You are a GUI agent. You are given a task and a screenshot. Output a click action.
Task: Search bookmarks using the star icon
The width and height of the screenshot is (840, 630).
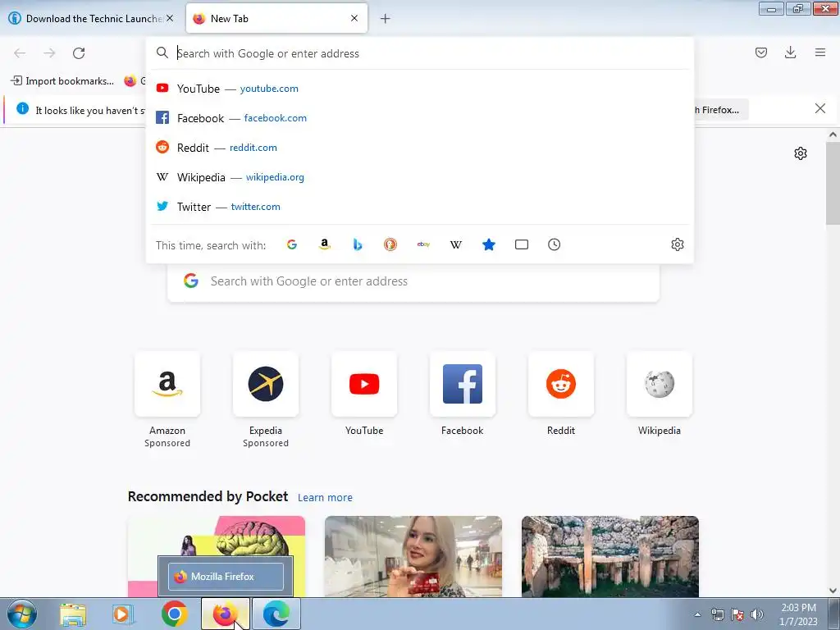(x=489, y=244)
